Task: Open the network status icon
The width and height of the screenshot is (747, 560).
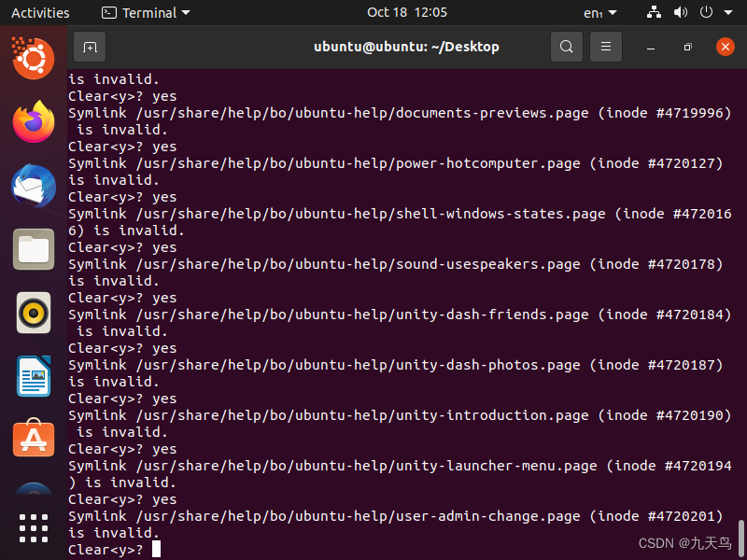Action: (654, 12)
